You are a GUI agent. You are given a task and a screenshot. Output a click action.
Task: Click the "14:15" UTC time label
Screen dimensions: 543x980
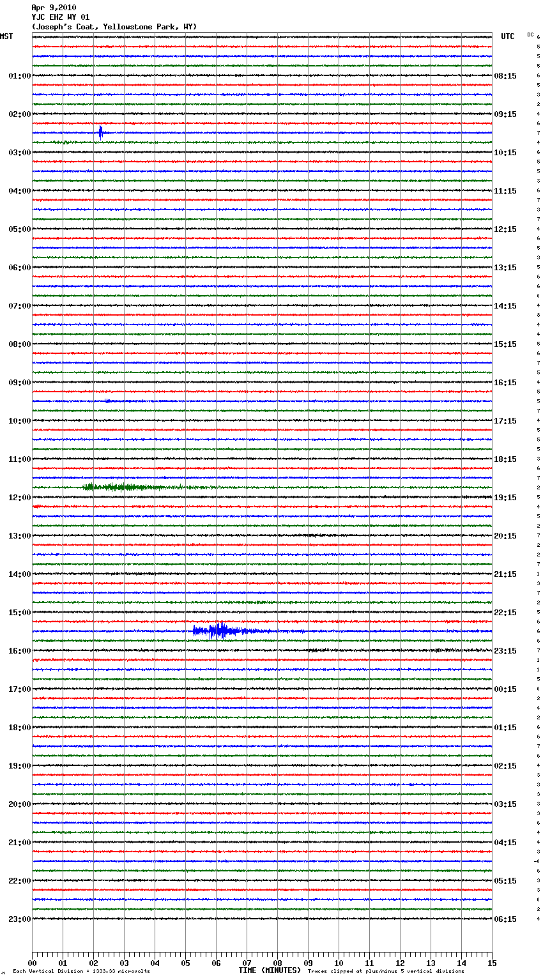point(505,306)
